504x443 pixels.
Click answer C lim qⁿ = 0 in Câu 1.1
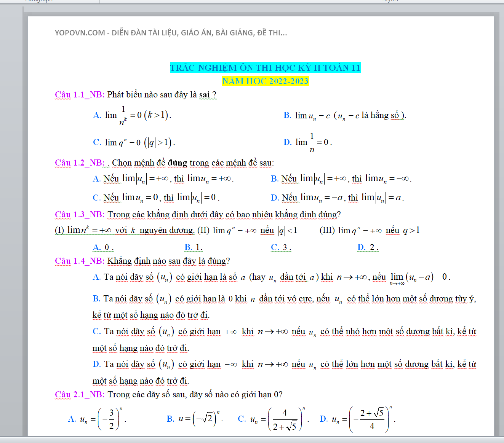pos(134,142)
